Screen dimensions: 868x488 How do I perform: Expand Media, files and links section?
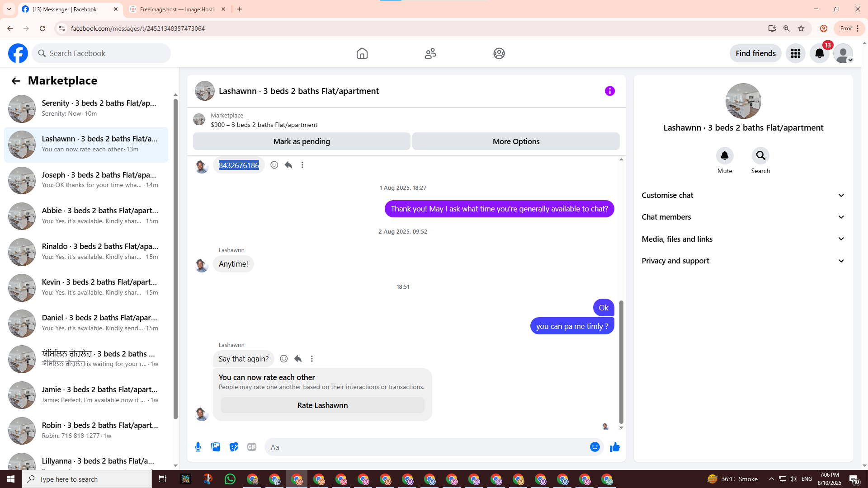tap(743, 239)
